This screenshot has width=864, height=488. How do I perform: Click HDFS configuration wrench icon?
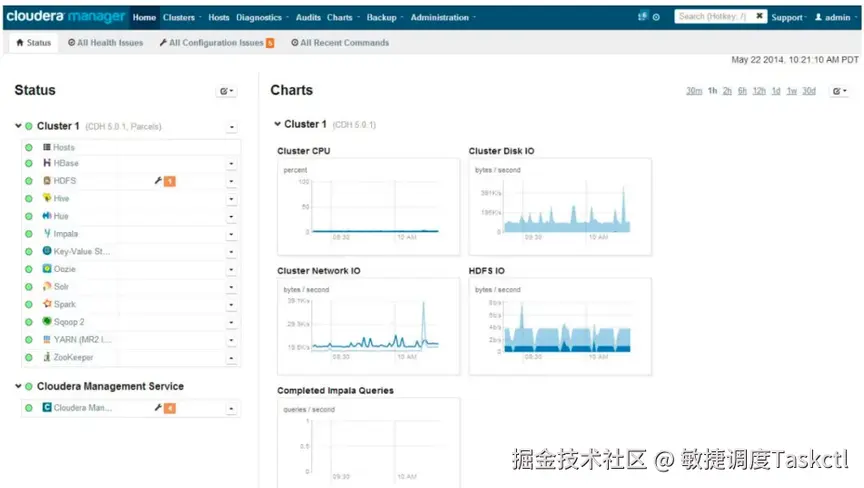158,181
